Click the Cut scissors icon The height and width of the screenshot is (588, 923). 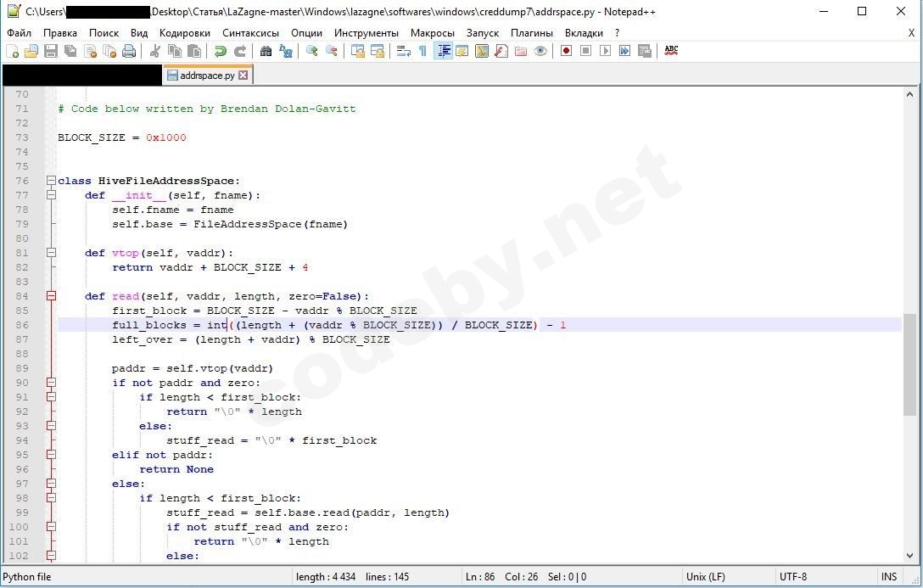click(x=154, y=51)
